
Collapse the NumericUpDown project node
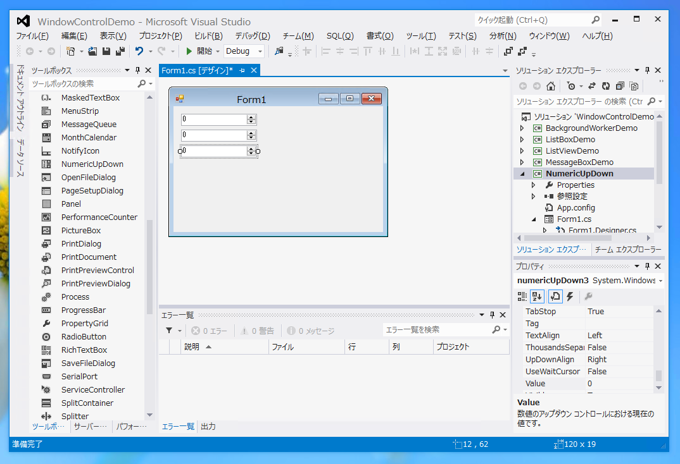click(x=522, y=174)
